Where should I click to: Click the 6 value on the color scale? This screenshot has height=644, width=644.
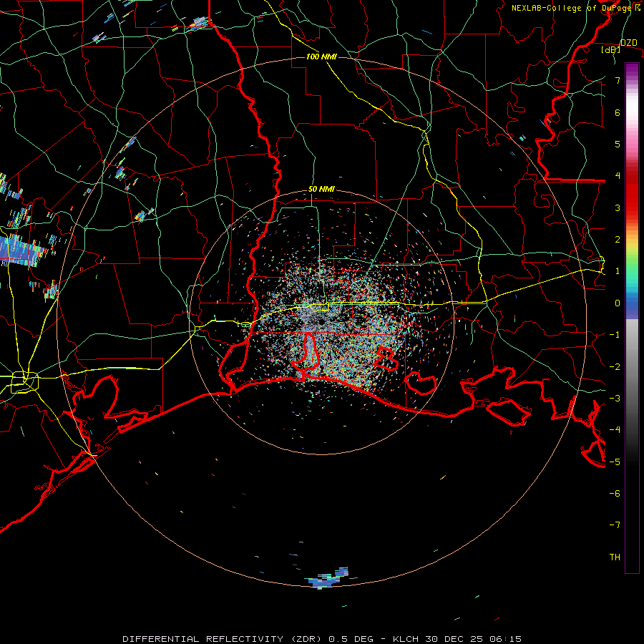click(618, 112)
